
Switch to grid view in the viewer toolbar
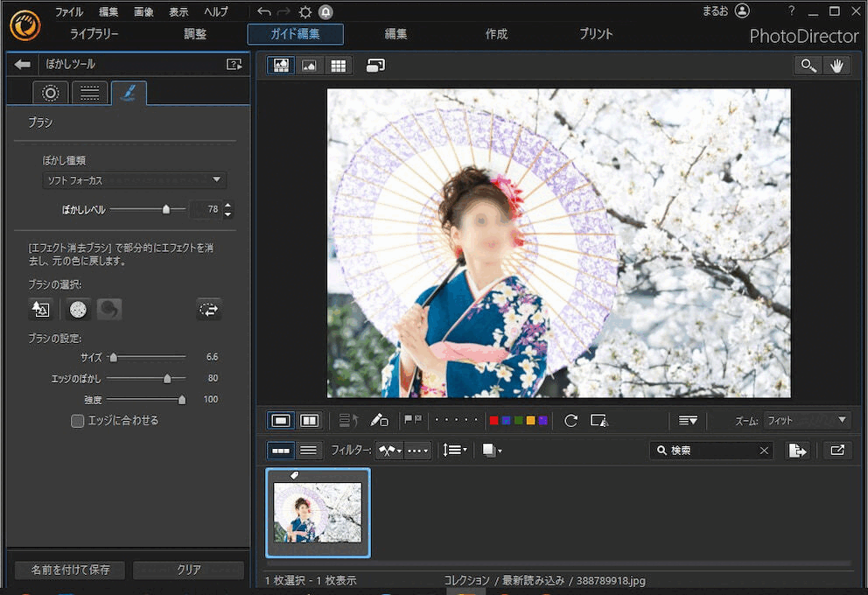(338, 65)
